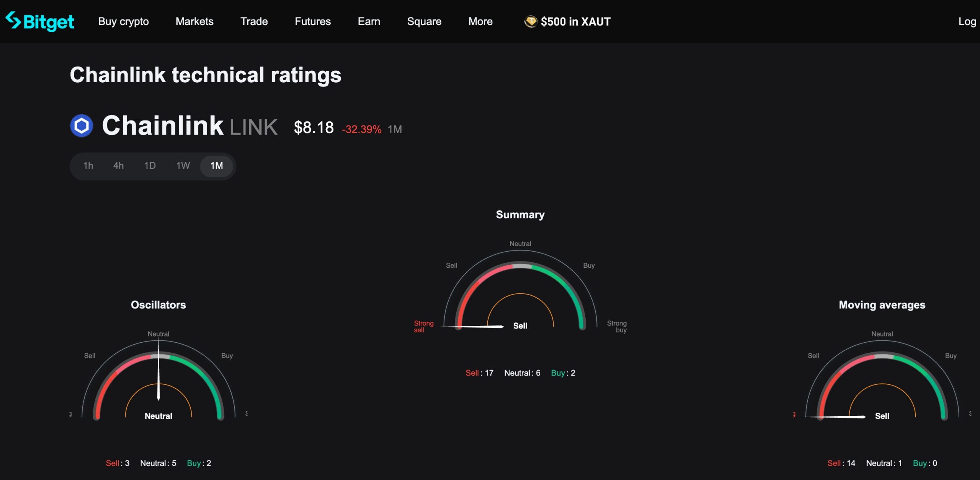Click Moving averages' 'Neutral: 1' count
Screen dimensions: 980x480
point(884,463)
